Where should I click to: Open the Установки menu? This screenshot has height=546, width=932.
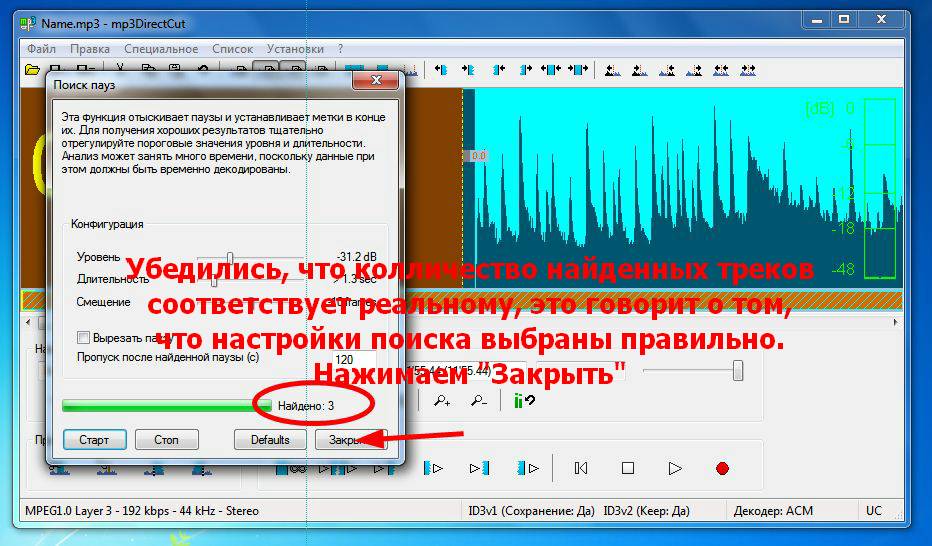(x=295, y=49)
